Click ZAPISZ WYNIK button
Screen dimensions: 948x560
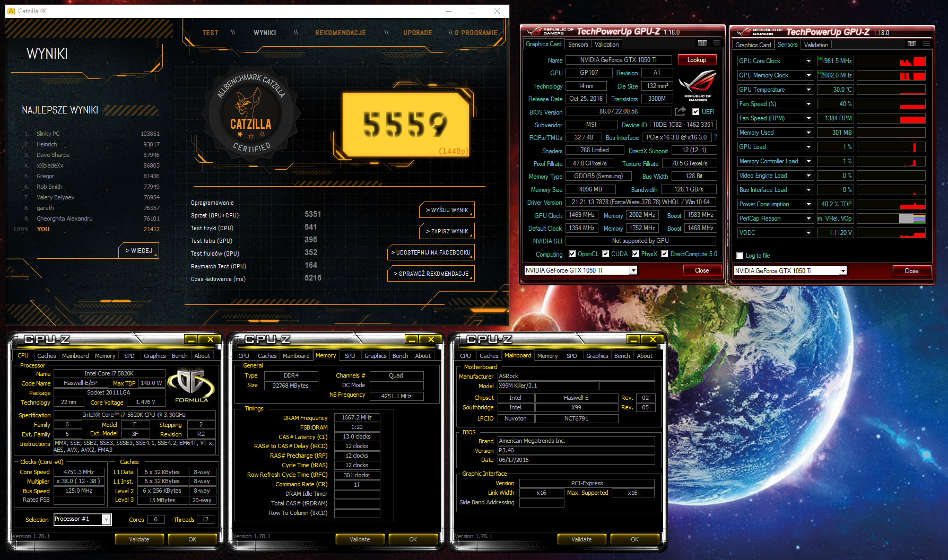pyautogui.click(x=447, y=231)
